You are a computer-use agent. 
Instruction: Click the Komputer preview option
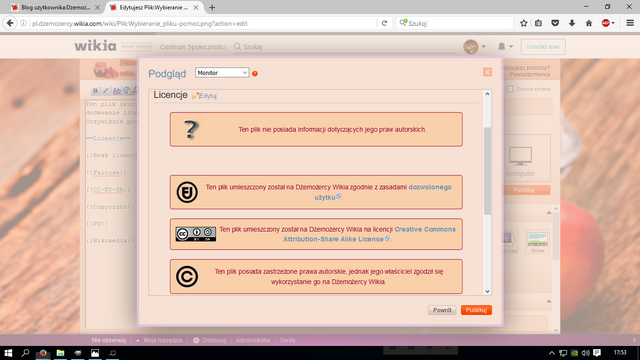(x=520, y=160)
